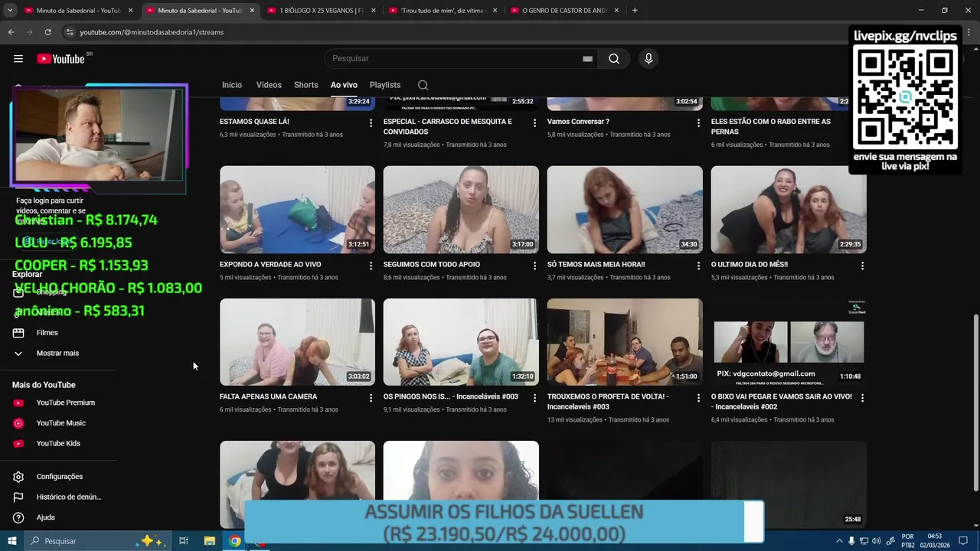Open Task View on the taskbar
The width and height of the screenshot is (980, 551).
tap(184, 541)
